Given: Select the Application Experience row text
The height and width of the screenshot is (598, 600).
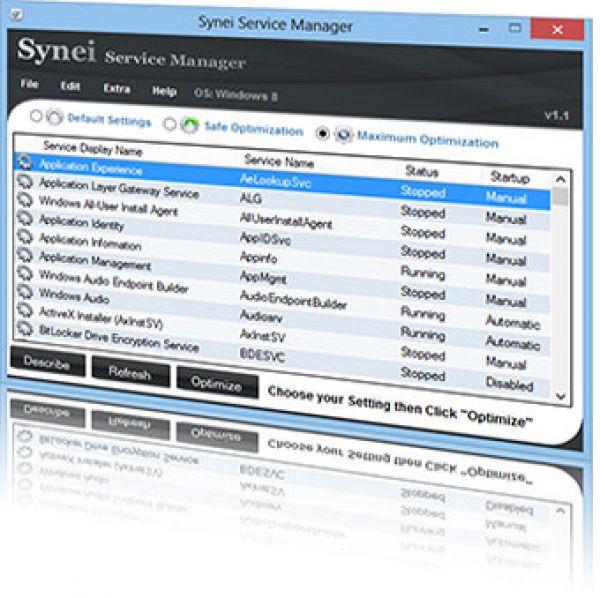Looking at the screenshot, I should 91,167.
